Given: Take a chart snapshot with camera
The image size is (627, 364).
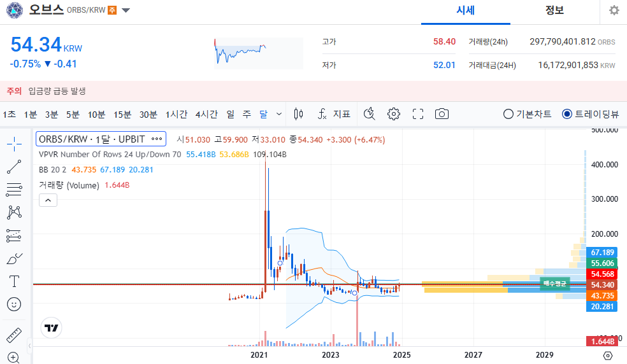Looking at the screenshot, I should click(x=442, y=115).
